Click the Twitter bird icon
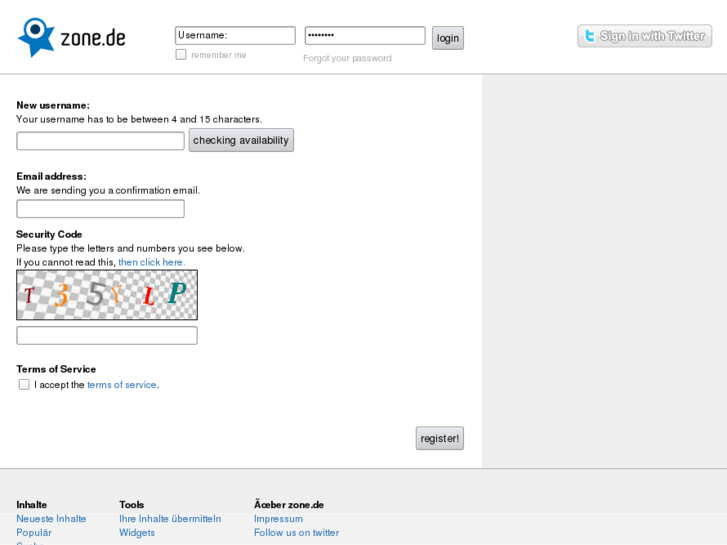The width and height of the screenshot is (727, 545). 589,36
